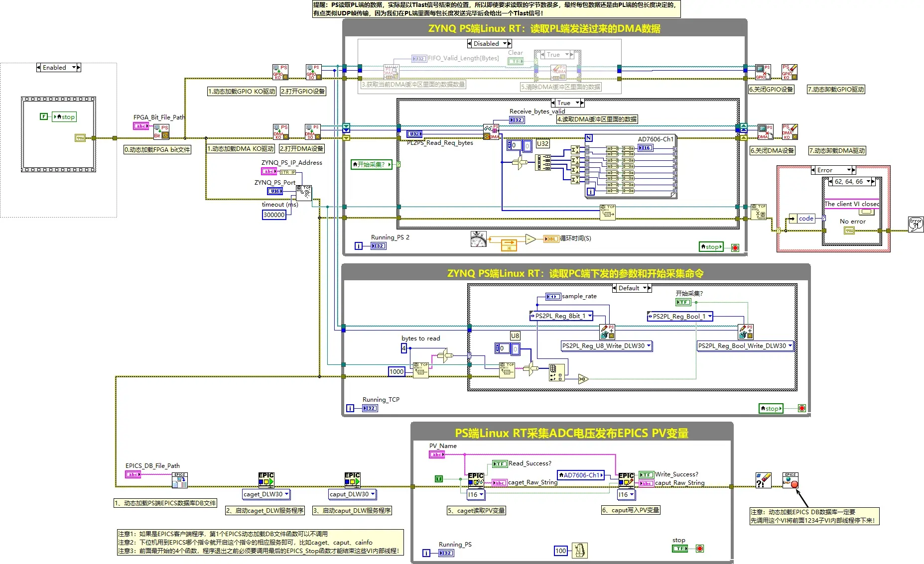Screen dimensions: 924x564
Task: Open the Default case selector dropdown
Action: click(x=632, y=288)
